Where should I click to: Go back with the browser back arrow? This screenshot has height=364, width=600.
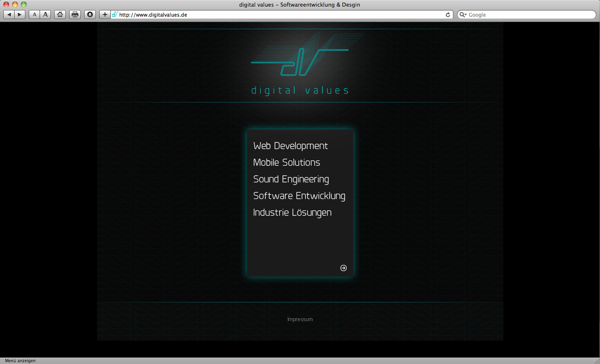pyautogui.click(x=9, y=15)
